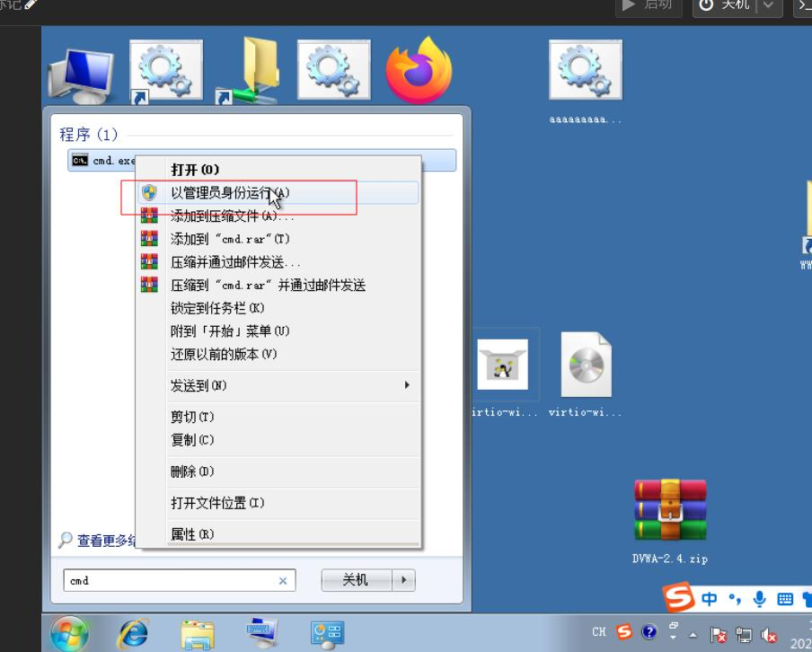Show hidden tray icons arrow

(x=693, y=634)
